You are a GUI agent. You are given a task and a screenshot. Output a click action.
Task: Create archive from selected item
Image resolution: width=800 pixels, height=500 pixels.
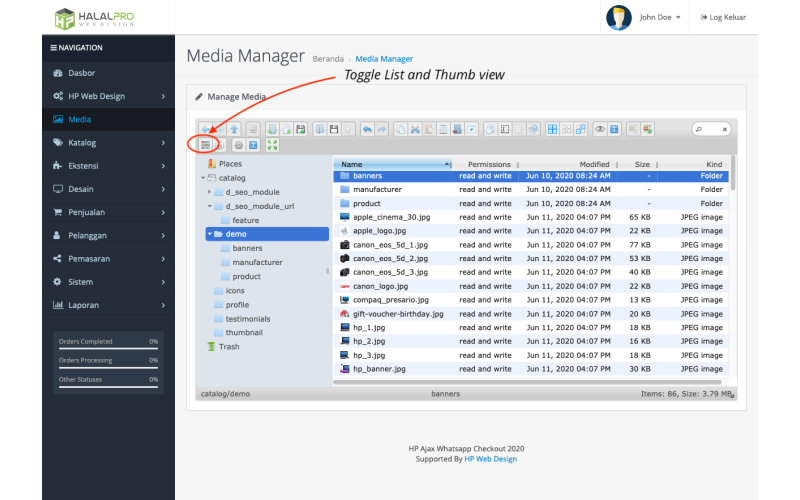pos(647,129)
